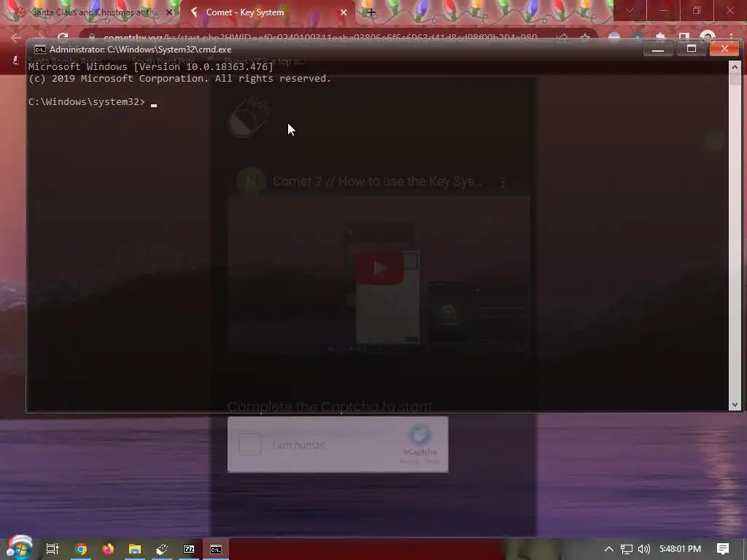The width and height of the screenshot is (747, 560).
Task: Share this page from Chrome's address bar
Action: tap(562, 38)
